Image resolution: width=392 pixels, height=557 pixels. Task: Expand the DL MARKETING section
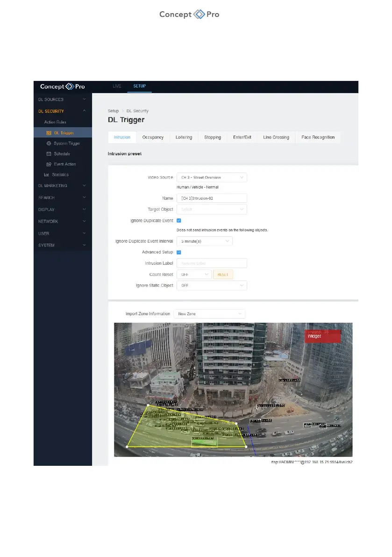tap(63, 186)
